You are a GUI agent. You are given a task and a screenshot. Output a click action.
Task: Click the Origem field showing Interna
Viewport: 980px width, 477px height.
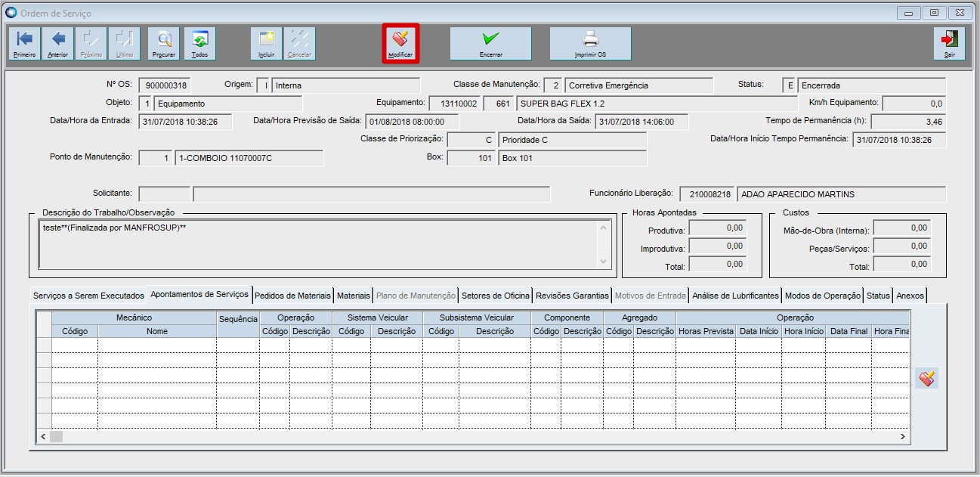click(x=346, y=85)
